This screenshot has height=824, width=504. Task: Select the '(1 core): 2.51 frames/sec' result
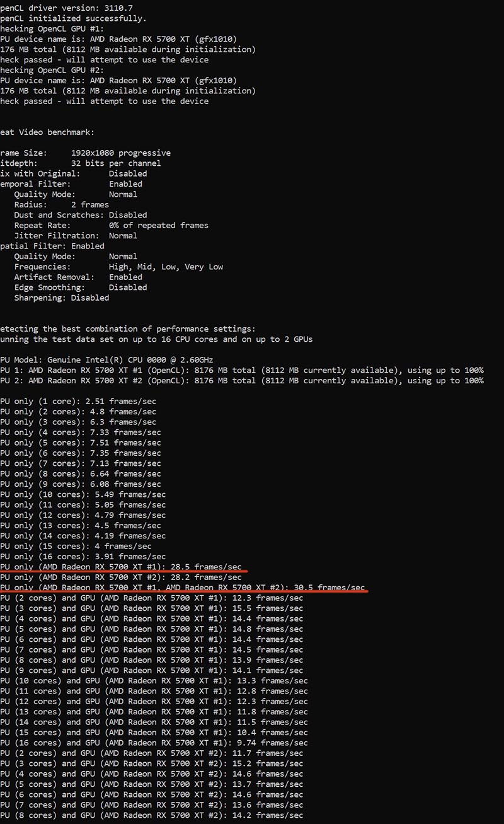point(78,401)
